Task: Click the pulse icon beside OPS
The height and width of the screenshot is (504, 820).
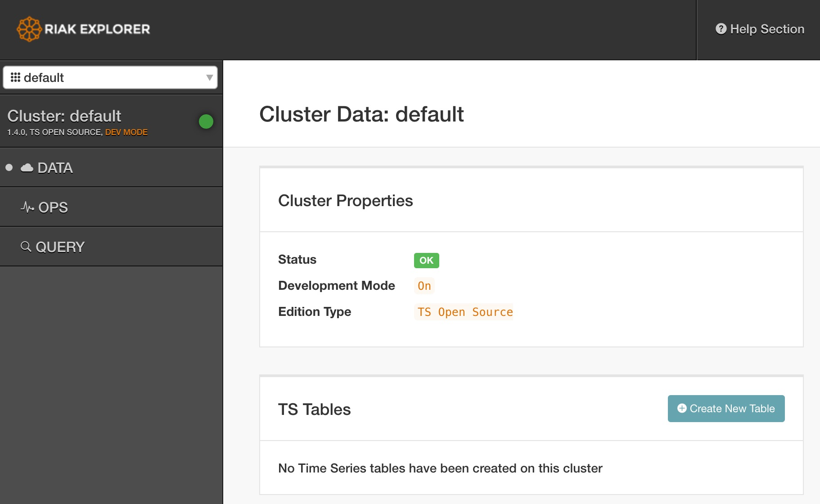Action: pos(27,207)
